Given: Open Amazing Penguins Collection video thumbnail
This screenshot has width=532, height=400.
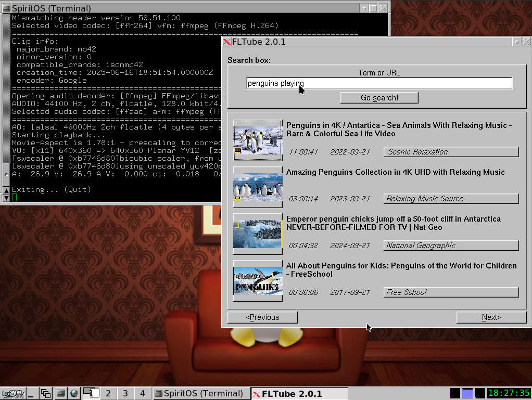Looking at the screenshot, I should coord(258,187).
